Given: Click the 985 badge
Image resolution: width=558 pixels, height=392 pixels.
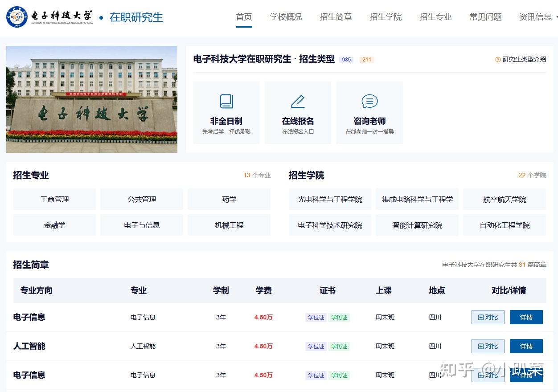Looking at the screenshot, I should coord(346,59).
